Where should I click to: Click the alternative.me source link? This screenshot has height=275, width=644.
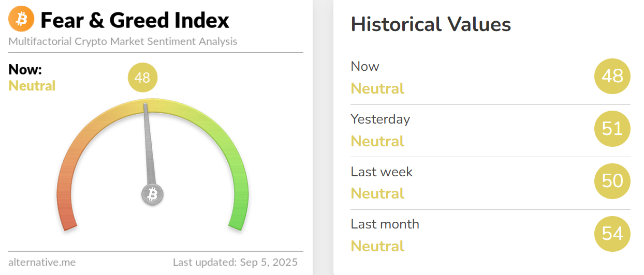(x=42, y=262)
